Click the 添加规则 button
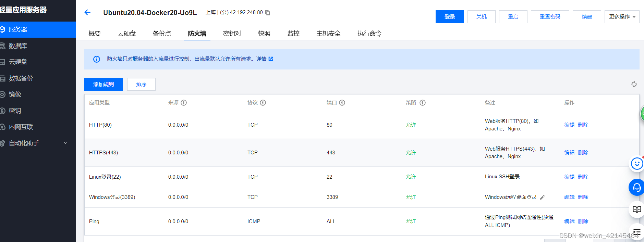Viewport: 644px width, 242px height. (104, 85)
